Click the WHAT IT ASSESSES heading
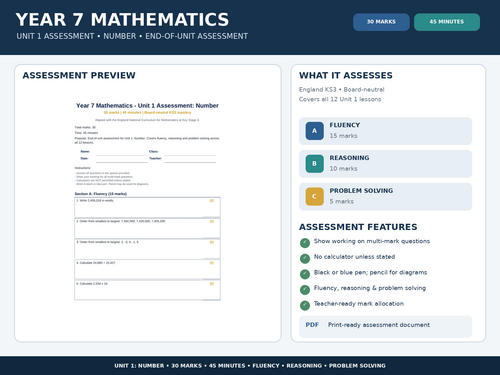500x375 pixels. point(346,75)
